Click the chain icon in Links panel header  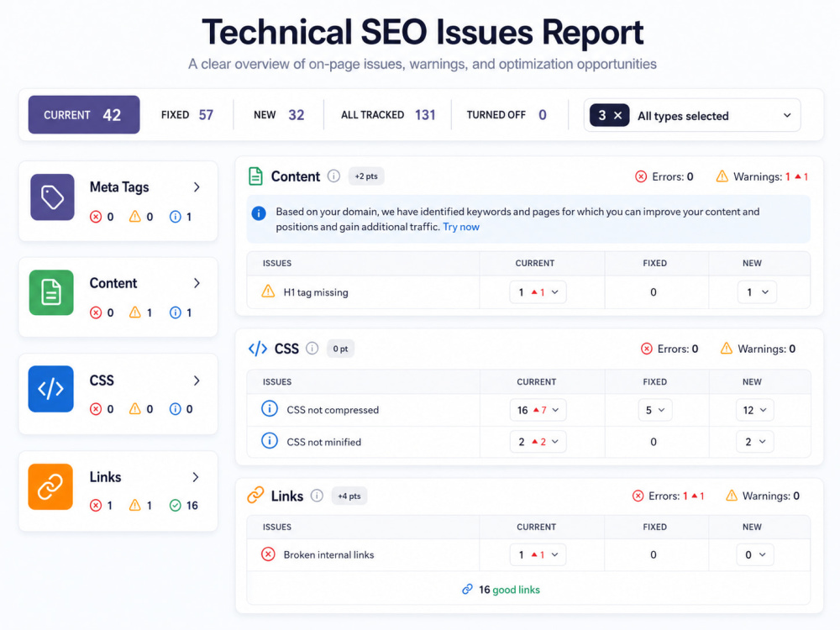[x=255, y=495]
